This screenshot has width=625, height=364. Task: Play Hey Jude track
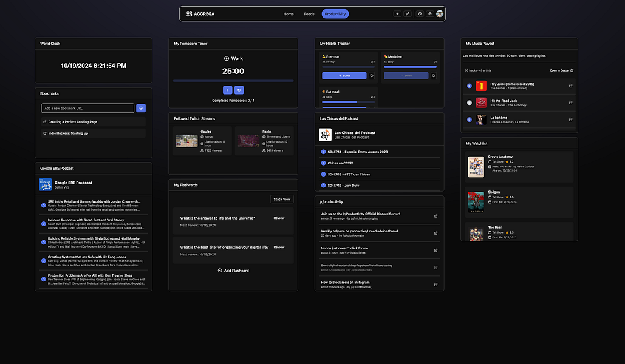click(469, 86)
